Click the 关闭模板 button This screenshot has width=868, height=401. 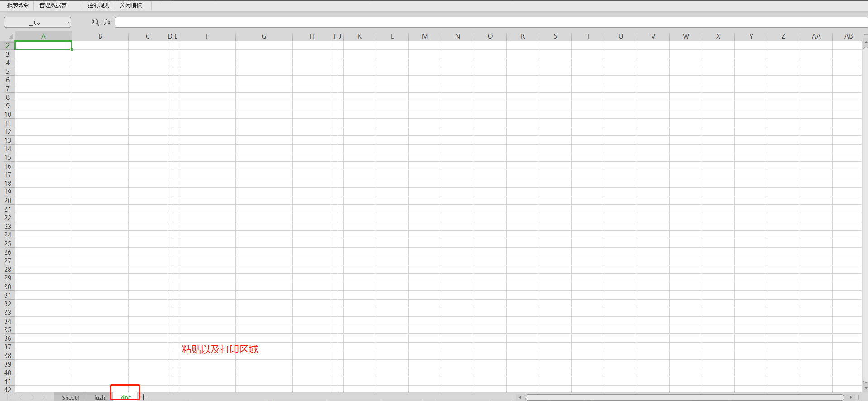pyautogui.click(x=131, y=5)
